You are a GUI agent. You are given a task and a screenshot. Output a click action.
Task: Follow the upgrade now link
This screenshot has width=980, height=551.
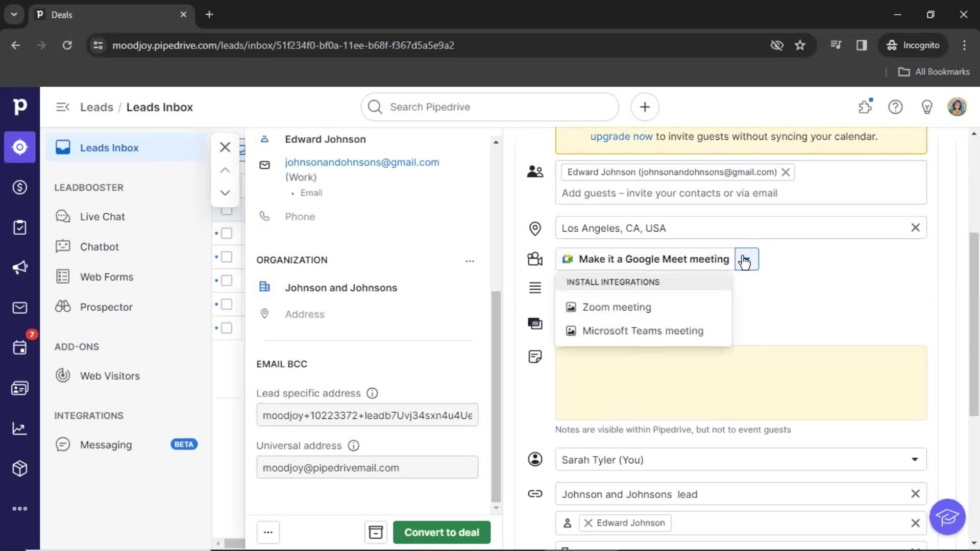point(621,137)
